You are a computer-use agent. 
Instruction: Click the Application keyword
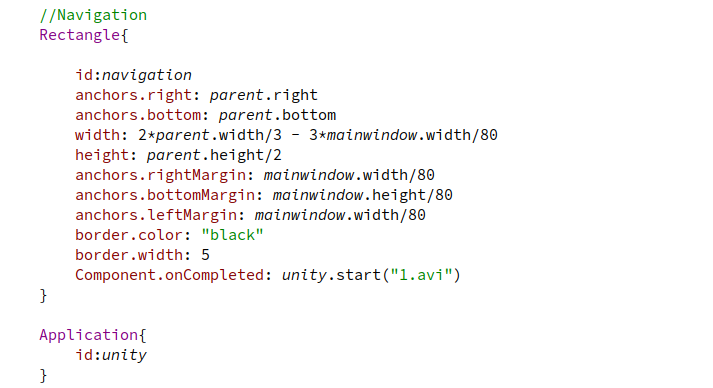pyautogui.click(x=89, y=335)
